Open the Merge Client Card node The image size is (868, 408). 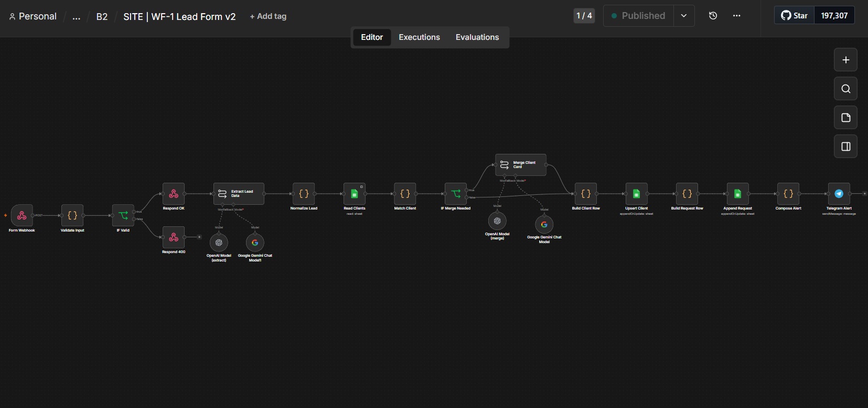point(521,165)
